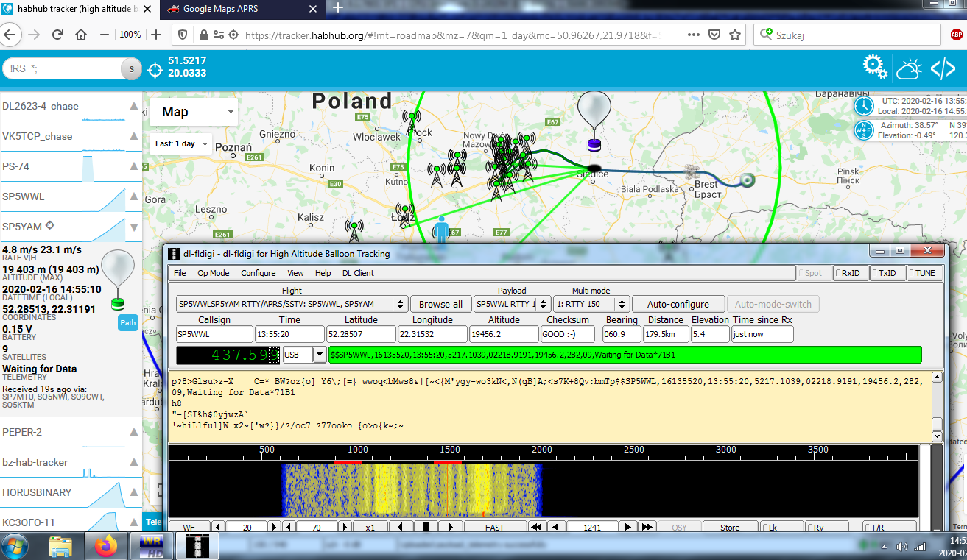Open Adblock Plus extension icon
Image resolution: width=967 pixels, height=560 pixels.
(956, 35)
